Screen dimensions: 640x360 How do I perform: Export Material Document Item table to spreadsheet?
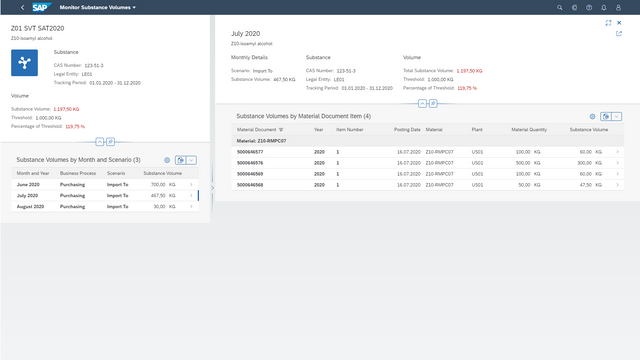click(x=606, y=116)
